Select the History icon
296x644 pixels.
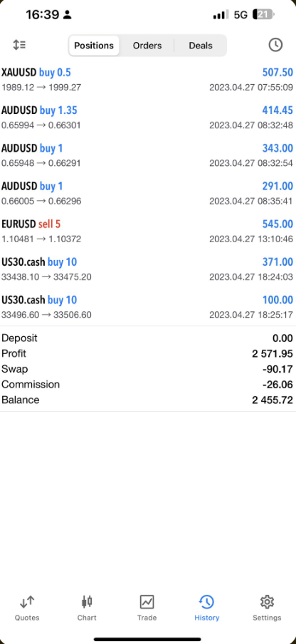point(206,603)
